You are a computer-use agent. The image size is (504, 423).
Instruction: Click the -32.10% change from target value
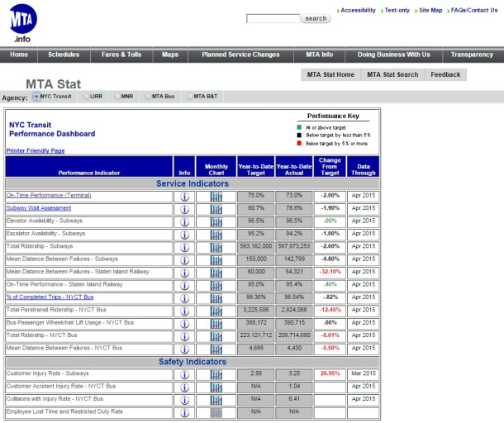(330, 272)
